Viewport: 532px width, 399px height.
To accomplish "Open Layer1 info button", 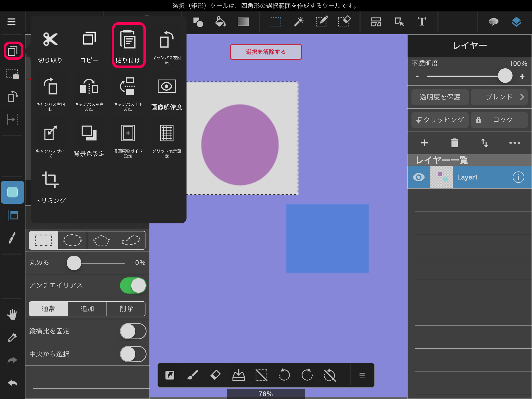I will click(518, 177).
